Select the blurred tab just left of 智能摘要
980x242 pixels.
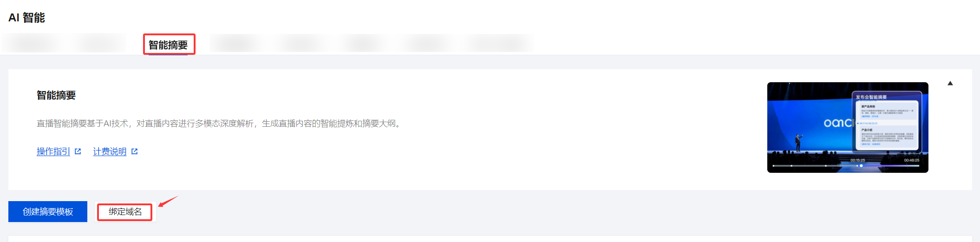coord(100,44)
